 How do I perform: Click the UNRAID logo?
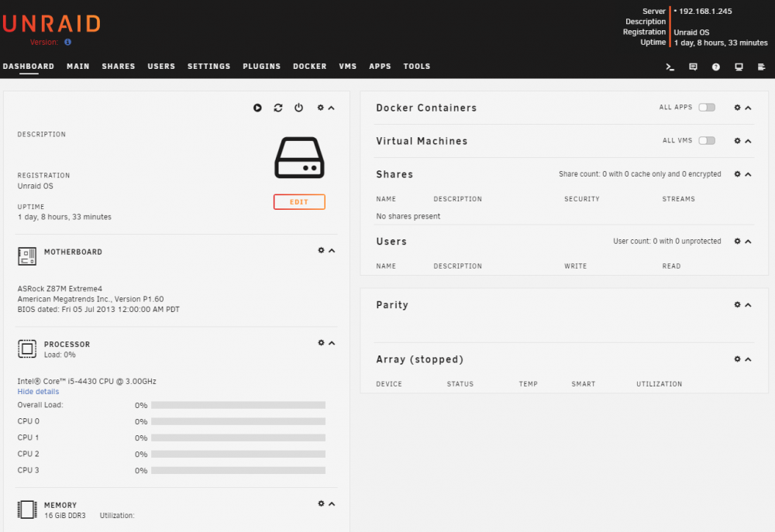tap(51, 24)
